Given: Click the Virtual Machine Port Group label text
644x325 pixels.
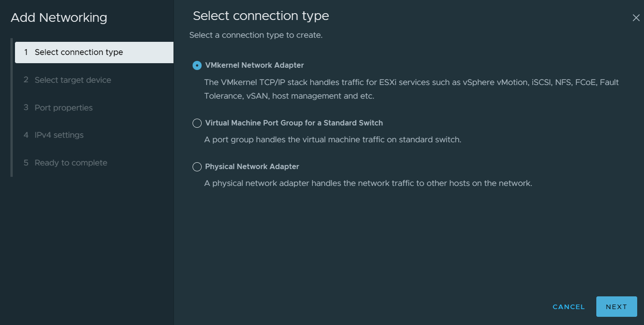Looking at the screenshot, I should (x=294, y=123).
